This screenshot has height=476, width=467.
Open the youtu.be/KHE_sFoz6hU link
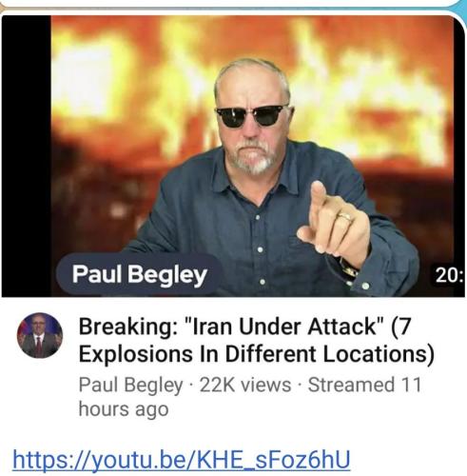coord(182,459)
